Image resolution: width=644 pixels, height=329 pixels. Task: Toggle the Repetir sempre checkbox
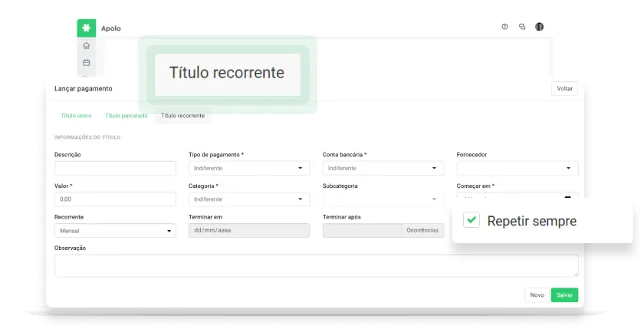472,220
